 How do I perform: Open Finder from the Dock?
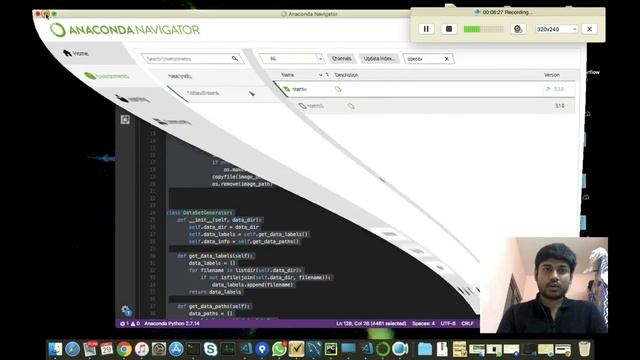click(x=55, y=349)
